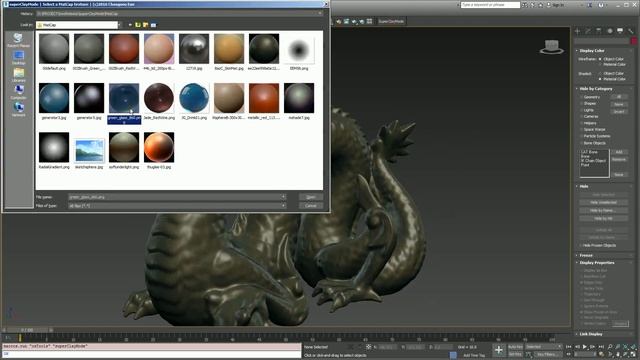The height and width of the screenshot is (360, 640).
Task: Toggle Shapes hide category checkbox
Action: 581,104
